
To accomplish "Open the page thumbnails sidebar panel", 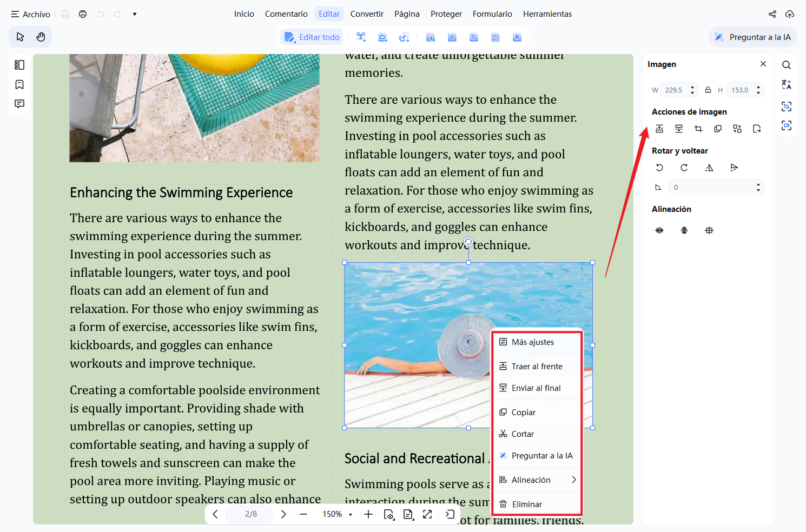I will [19, 64].
